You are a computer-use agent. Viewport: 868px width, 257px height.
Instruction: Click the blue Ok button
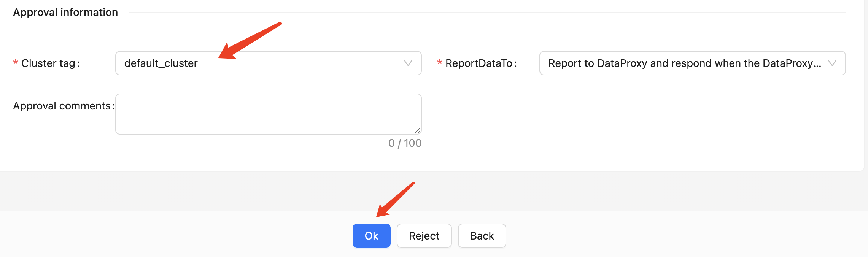[371, 236]
